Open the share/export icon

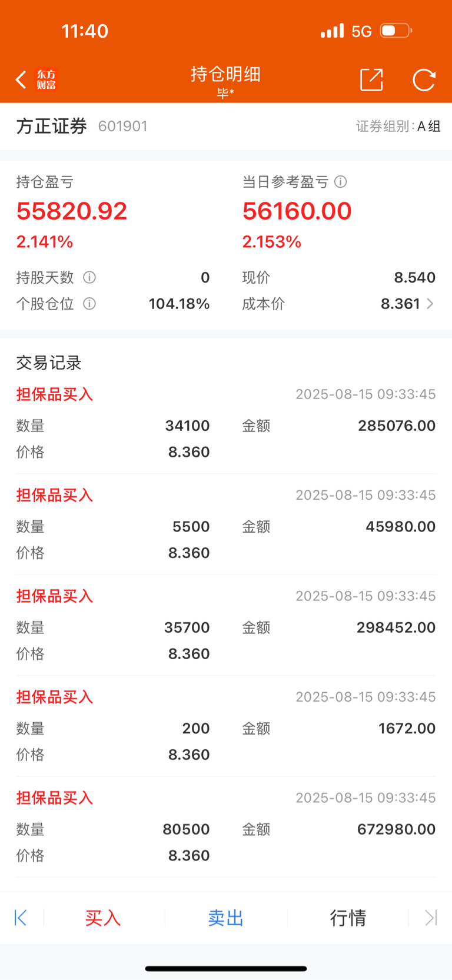[371, 79]
